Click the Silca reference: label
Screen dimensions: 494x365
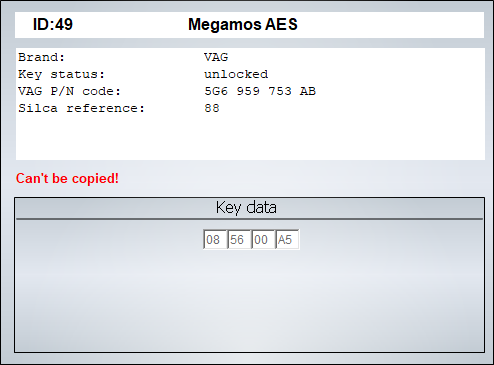click(x=81, y=108)
